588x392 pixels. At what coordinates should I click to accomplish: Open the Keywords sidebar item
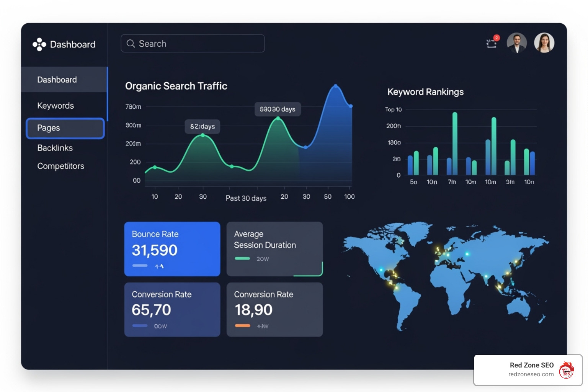(x=56, y=106)
